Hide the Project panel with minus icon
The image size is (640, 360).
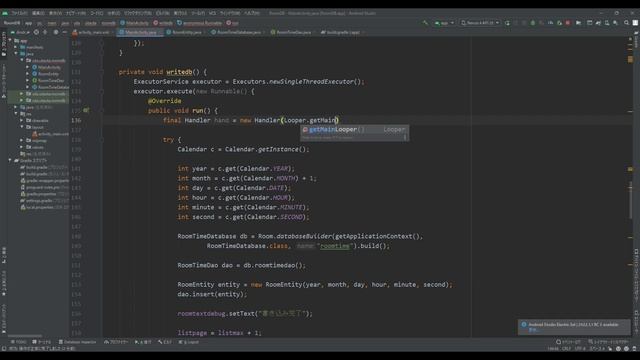[64, 32]
